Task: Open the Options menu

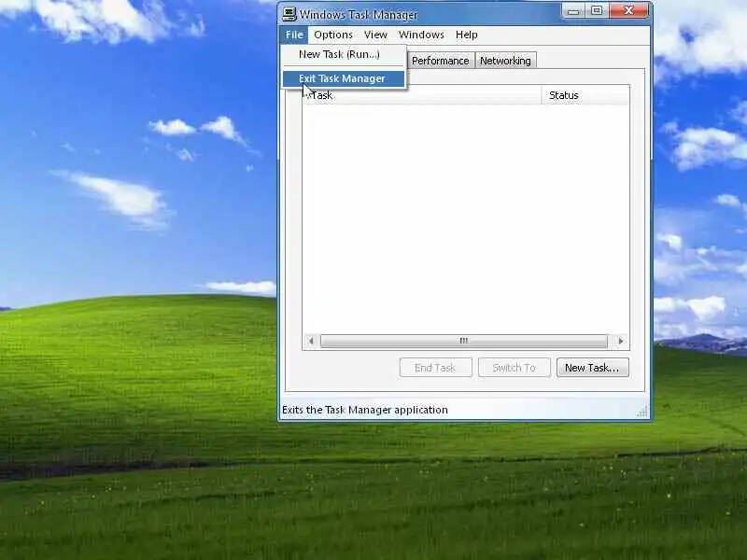Action: 333,35
